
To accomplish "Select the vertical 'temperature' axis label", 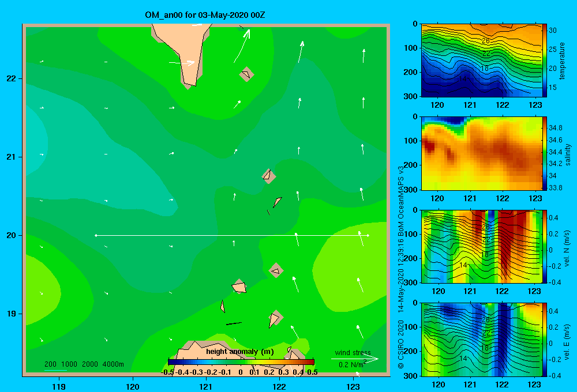I will point(562,61).
